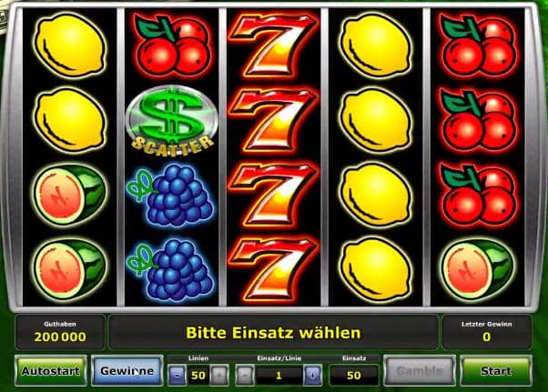548x392 pixels.
Task: Click the green dollar Scatter symbol
Action: 171,120
